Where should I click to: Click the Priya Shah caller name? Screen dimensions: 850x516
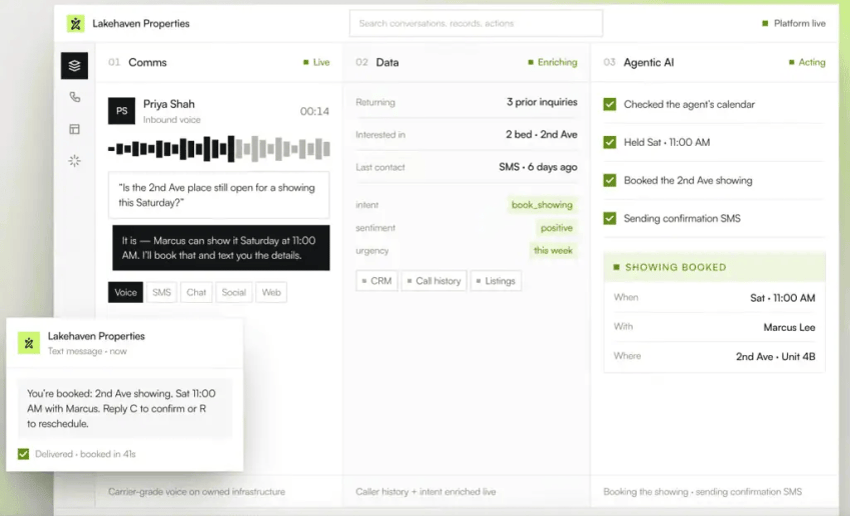coord(169,104)
